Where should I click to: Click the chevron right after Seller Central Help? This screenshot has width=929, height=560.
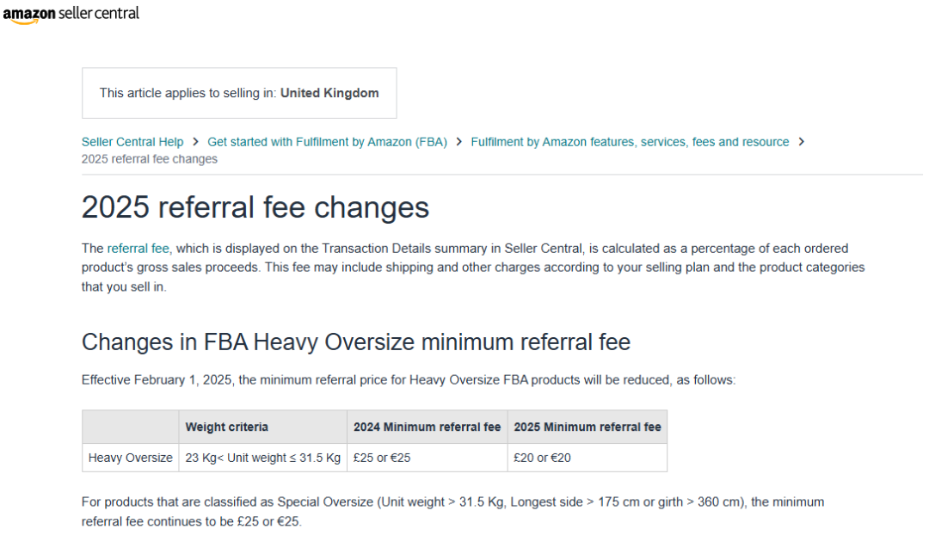196,142
